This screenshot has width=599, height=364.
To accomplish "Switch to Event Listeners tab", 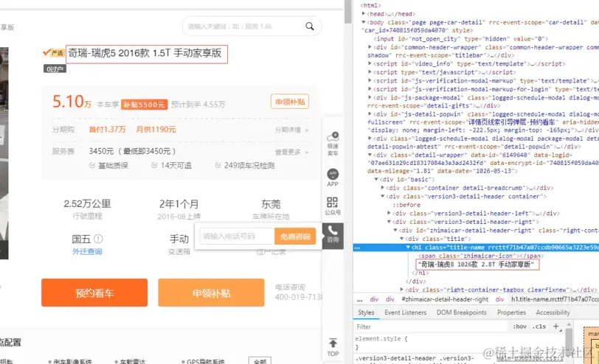I will 405,312.
